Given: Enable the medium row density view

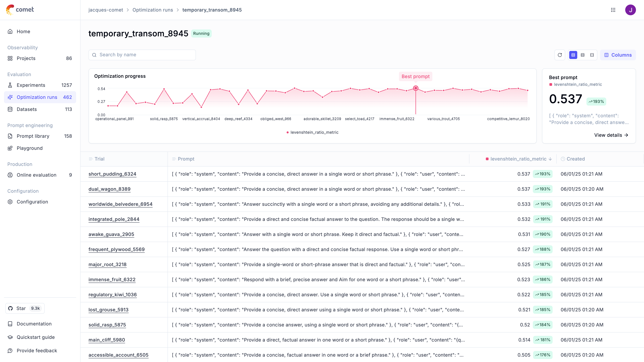Looking at the screenshot, I should (x=582, y=55).
